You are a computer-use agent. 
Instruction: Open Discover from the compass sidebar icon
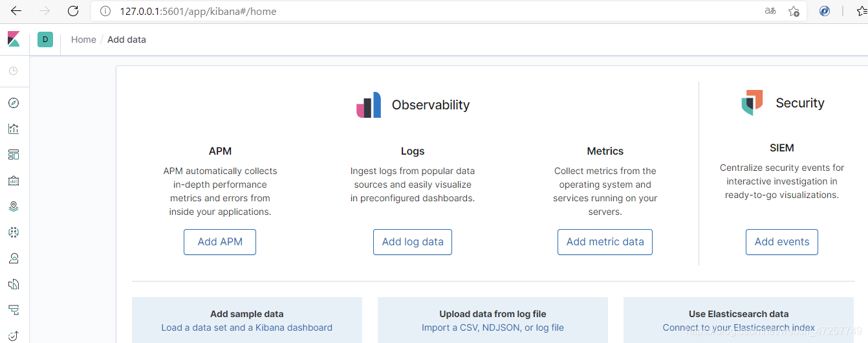(14, 103)
